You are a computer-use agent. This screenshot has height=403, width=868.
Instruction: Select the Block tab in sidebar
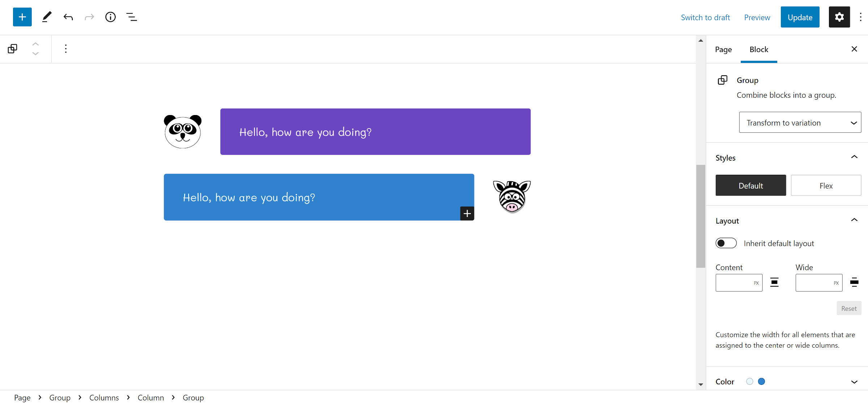[x=759, y=50]
